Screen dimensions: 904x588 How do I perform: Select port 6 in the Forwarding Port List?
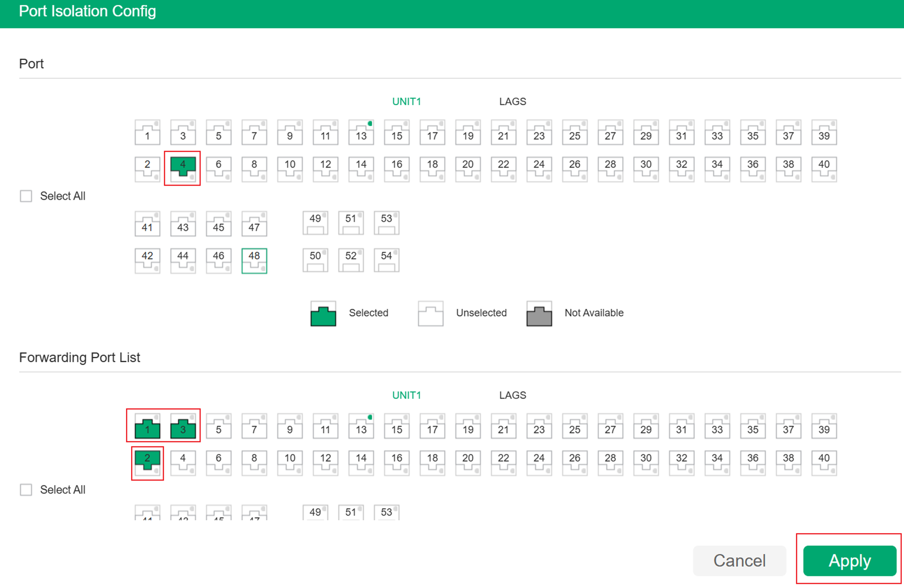click(x=219, y=463)
